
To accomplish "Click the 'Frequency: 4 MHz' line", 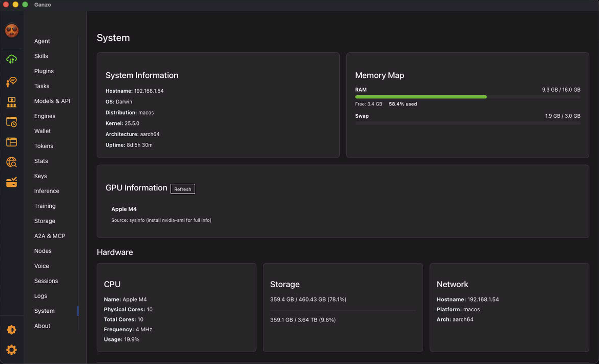I will click(x=128, y=329).
